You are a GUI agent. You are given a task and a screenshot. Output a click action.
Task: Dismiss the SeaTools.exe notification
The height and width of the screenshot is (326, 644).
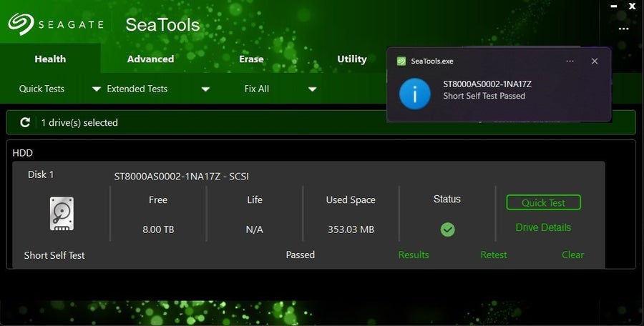pos(595,61)
